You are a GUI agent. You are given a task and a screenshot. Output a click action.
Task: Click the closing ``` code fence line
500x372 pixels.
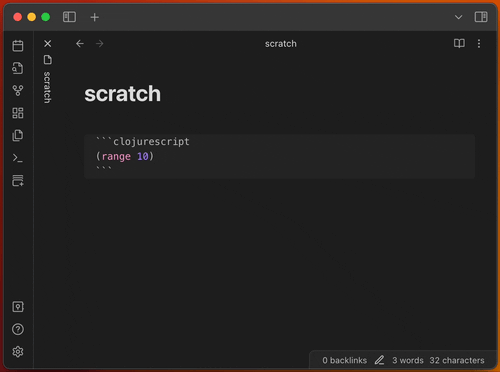point(104,168)
